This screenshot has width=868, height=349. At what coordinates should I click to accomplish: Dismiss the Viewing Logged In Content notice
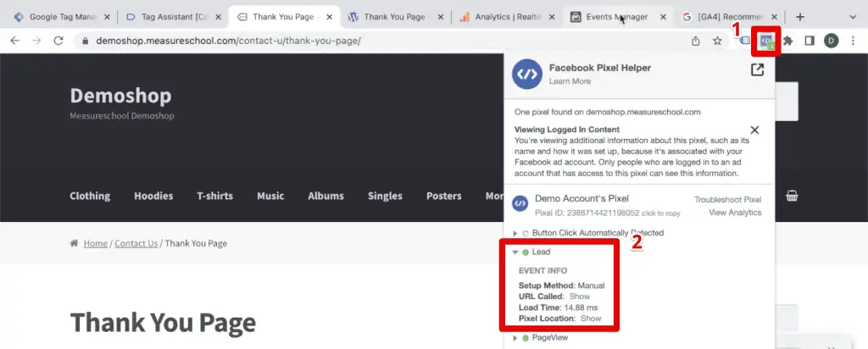point(754,130)
